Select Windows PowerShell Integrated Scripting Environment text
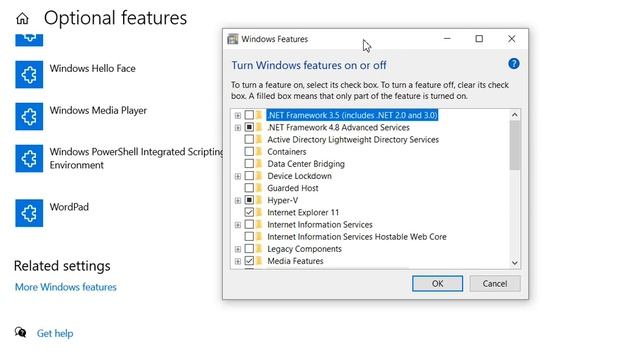640x360 pixels. click(136, 158)
